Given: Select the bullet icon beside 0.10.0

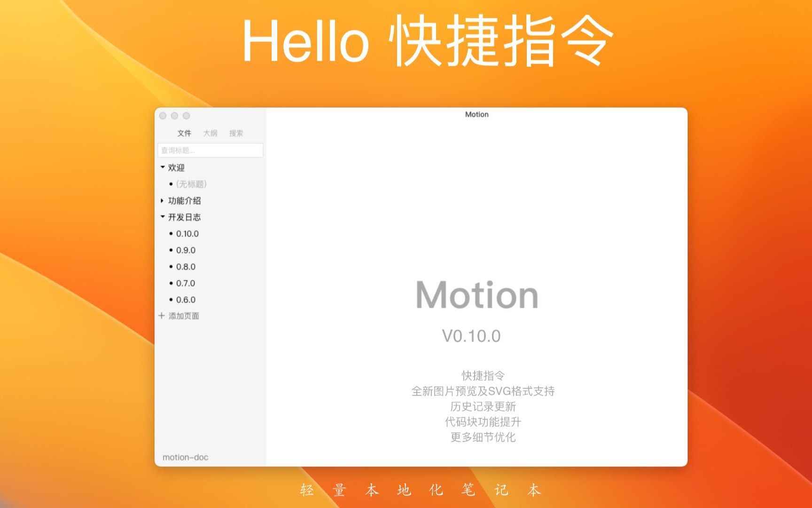Looking at the screenshot, I should (x=171, y=234).
